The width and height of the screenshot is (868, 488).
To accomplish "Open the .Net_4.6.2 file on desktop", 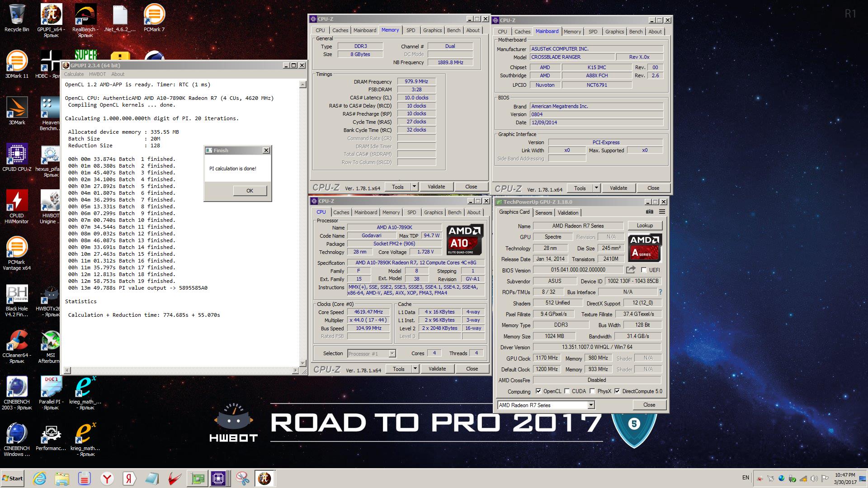I will 120,18.
